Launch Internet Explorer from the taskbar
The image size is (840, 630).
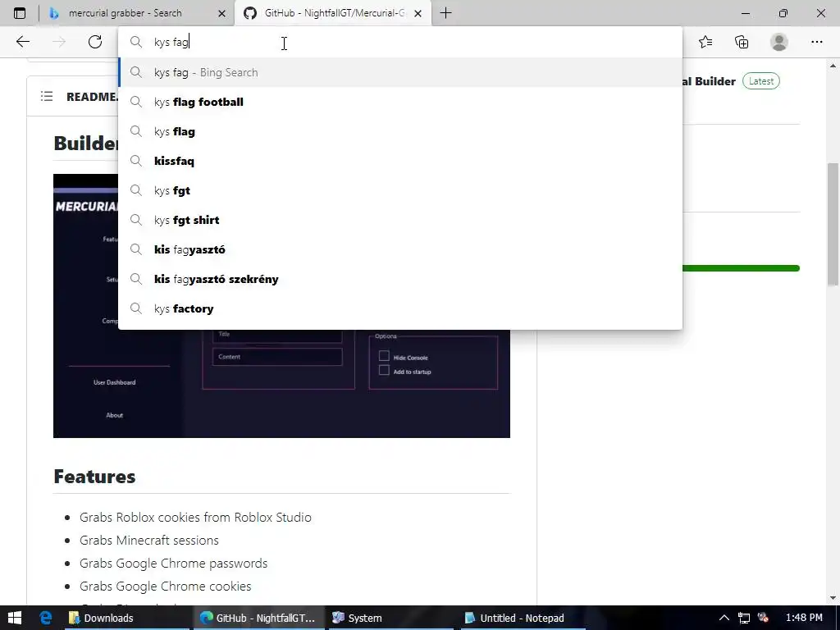coord(46,618)
